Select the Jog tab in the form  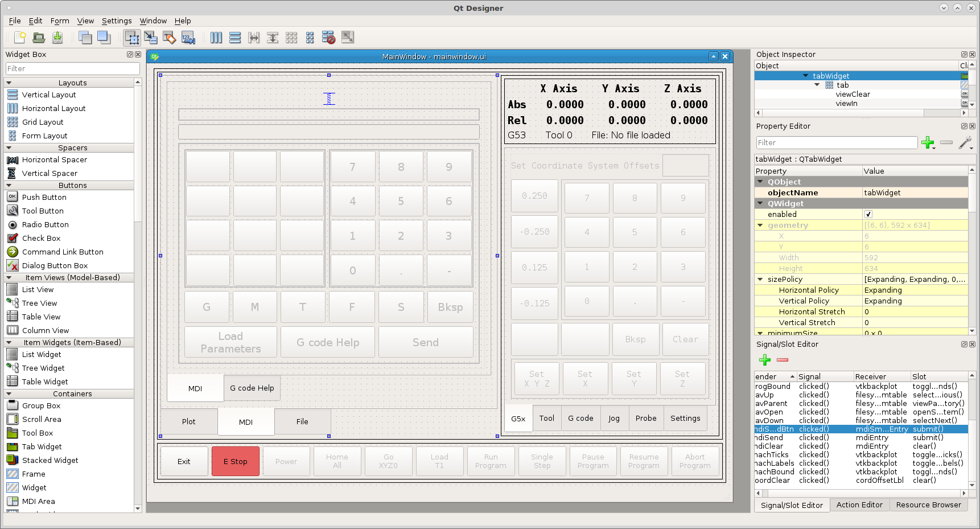click(614, 418)
